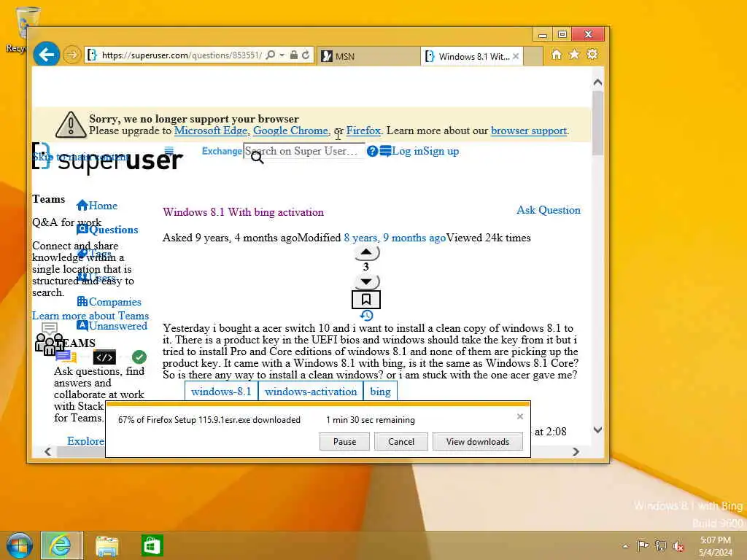
Task: Refresh the page with the reload icon
Action: (306, 55)
